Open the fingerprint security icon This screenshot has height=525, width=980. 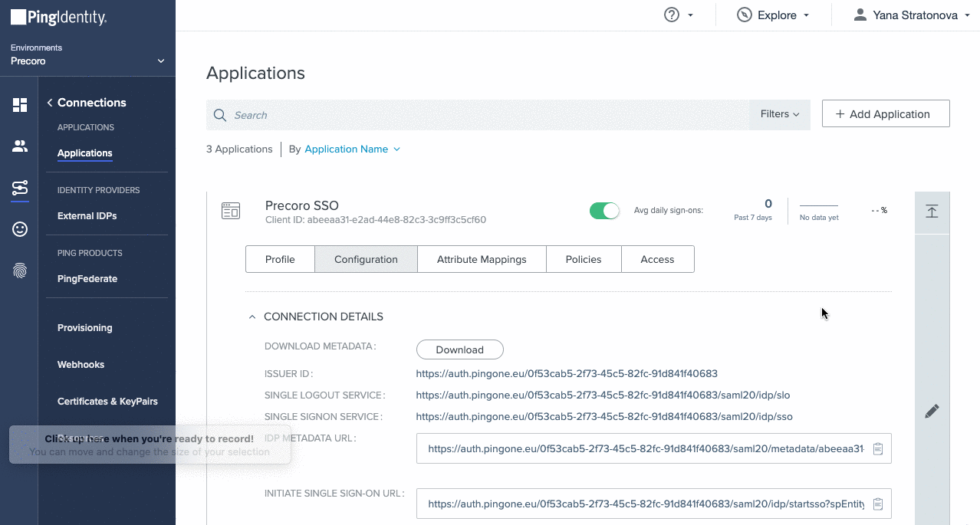click(20, 271)
